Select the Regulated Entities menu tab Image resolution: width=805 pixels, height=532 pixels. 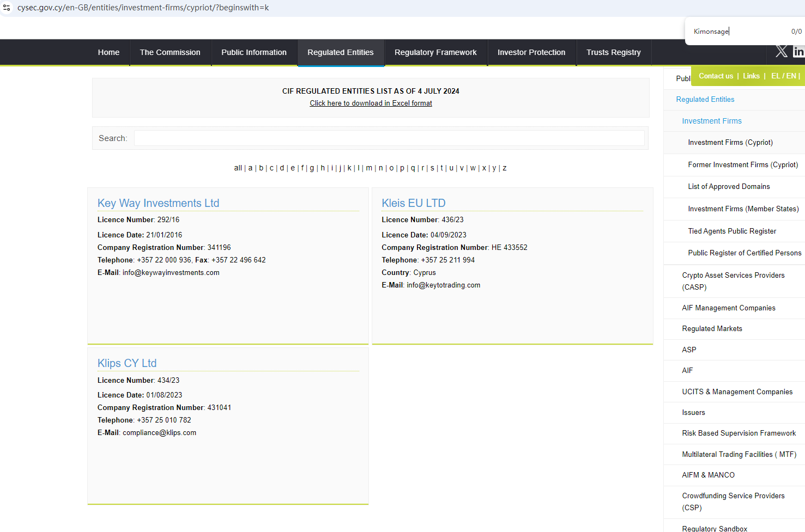click(x=341, y=52)
